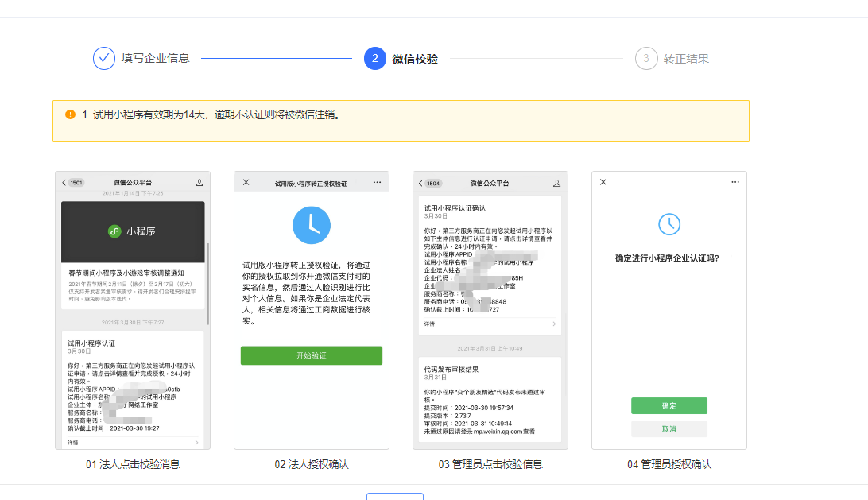
Task: Click 春节期间小程序及小游戏审核调整通知 headline
Action: [x=126, y=273]
